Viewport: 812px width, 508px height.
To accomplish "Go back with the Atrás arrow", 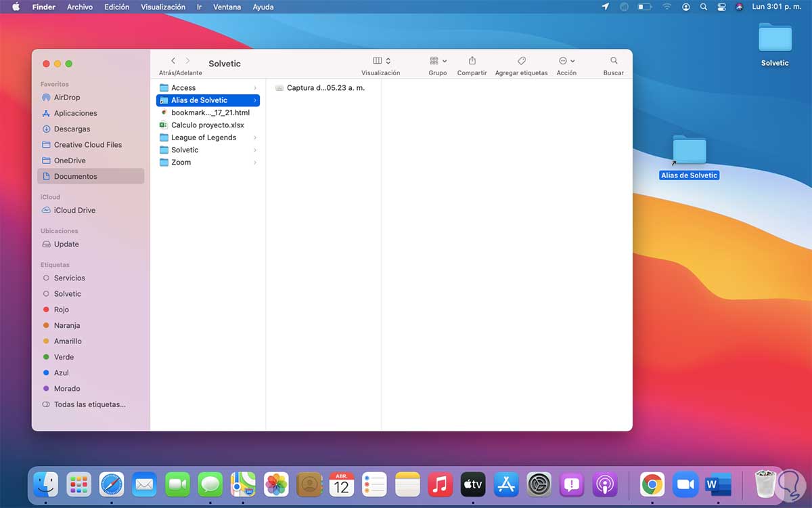I will (173, 61).
